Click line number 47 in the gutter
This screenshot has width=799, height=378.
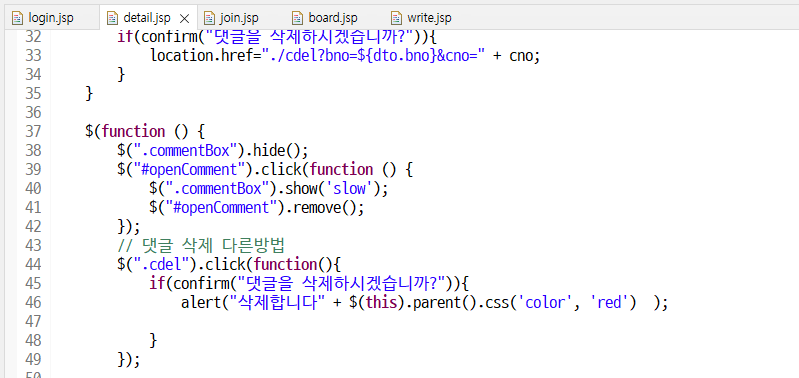tap(33, 321)
